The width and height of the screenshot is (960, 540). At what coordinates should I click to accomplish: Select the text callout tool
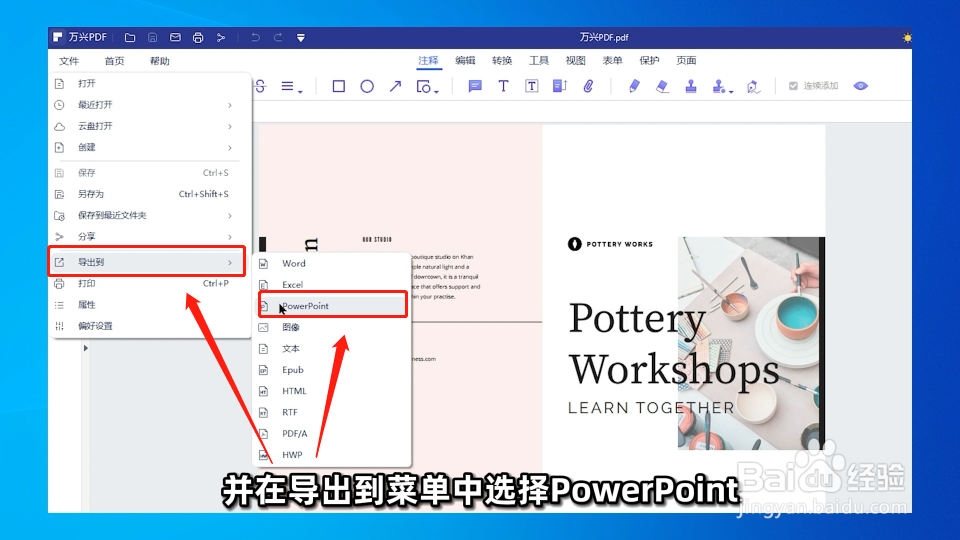pos(560,86)
